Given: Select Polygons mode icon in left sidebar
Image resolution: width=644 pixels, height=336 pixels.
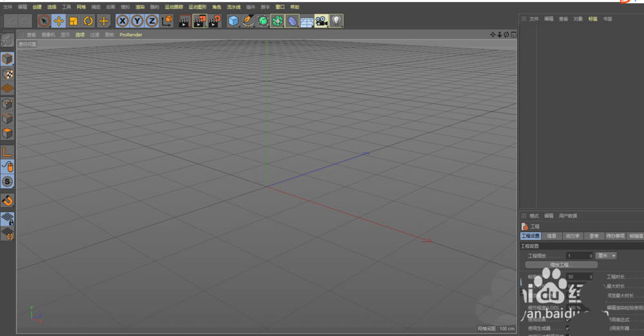Looking at the screenshot, I should 7,134.
